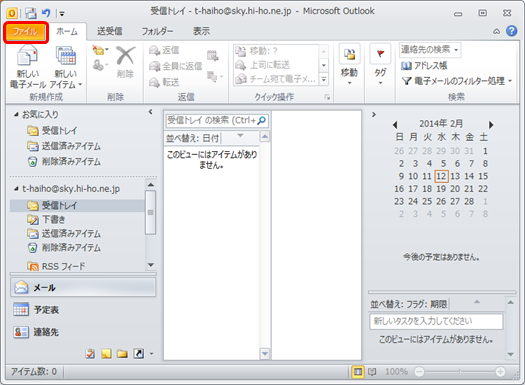Open the New Items icon
This screenshot has width=525, height=385.
tap(66, 56)
